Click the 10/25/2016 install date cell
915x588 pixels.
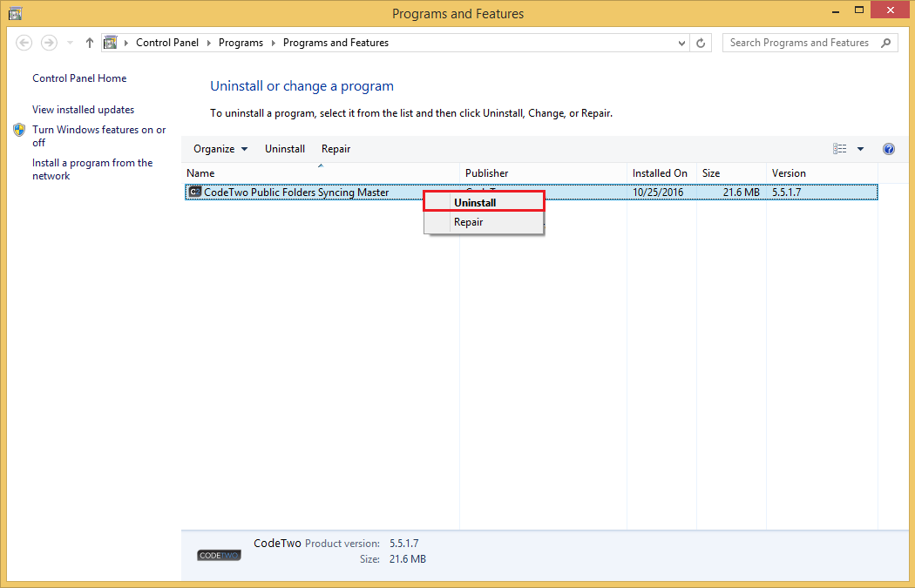point(658,193)
